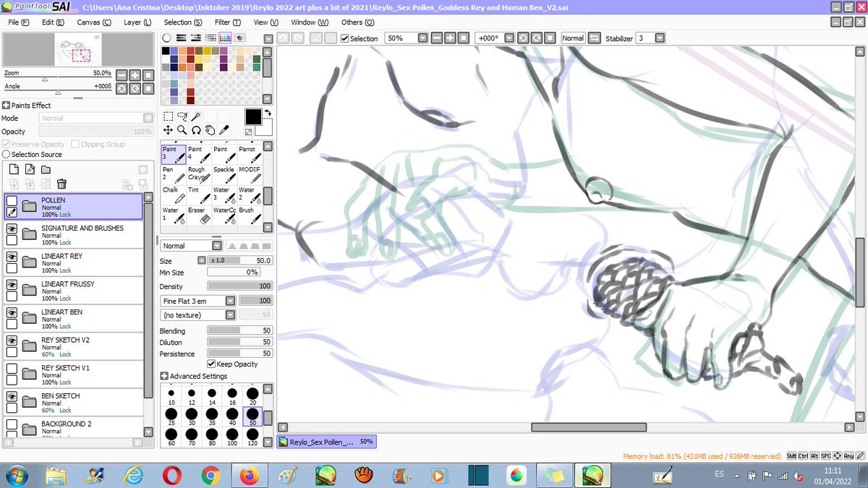
Task: Click the Zoom in plus button in navigator
Action: point(135,75)
